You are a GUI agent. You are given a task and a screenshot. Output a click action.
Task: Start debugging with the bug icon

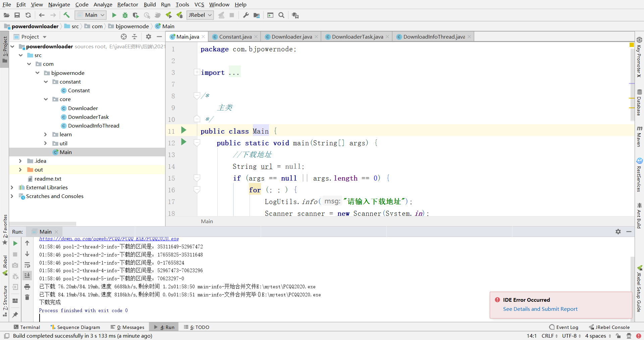pos(125,15)
